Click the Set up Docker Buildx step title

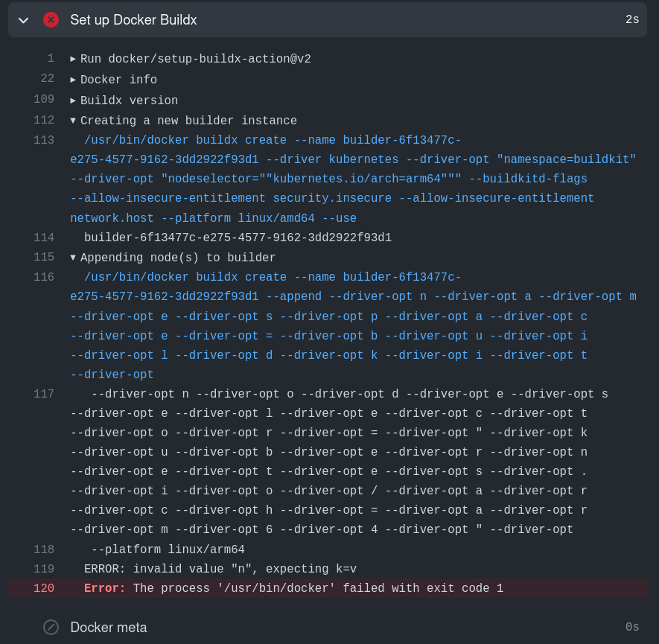point(135,20)
